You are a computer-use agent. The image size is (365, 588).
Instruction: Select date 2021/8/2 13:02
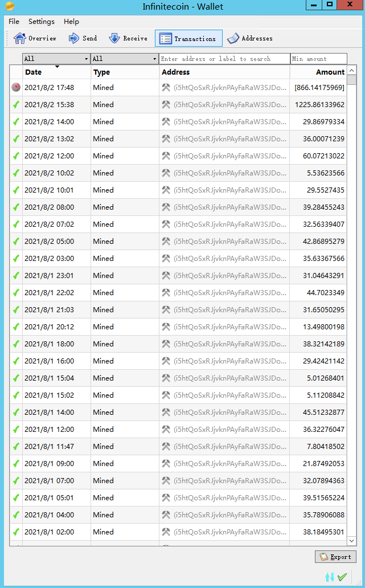(x=49, y=139)
